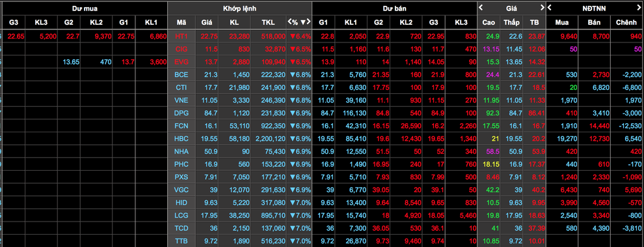Click the left arrow beside the % header
The image size is (644, 247).
pyautogui.click(x=290, y=22)
